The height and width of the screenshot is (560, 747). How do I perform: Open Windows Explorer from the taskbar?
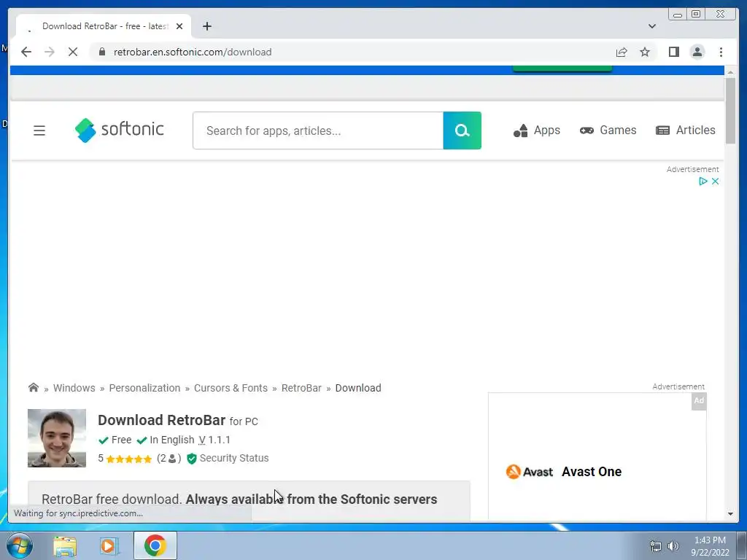[x=65, y=545]
